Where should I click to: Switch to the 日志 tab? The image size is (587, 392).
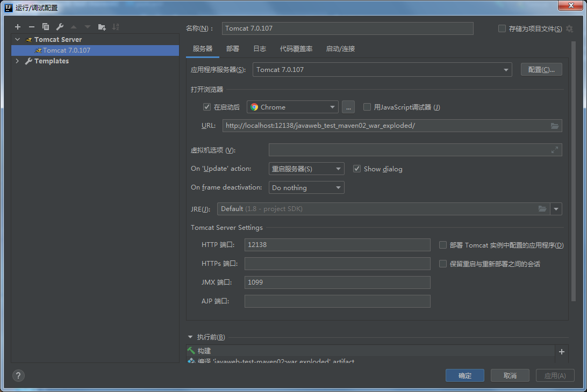[x=260, y=49]
